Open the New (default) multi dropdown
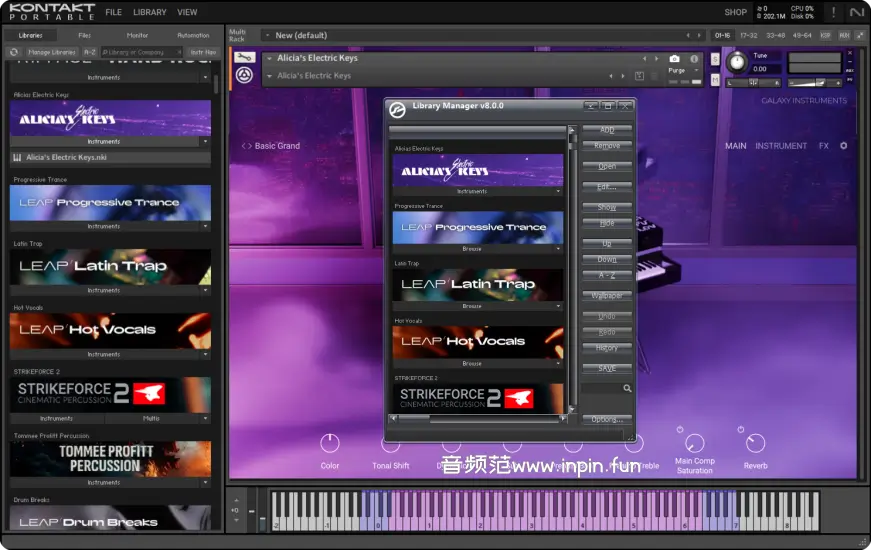Image resolution: width=871 pixels, height=550 pixels. [268, 35]
